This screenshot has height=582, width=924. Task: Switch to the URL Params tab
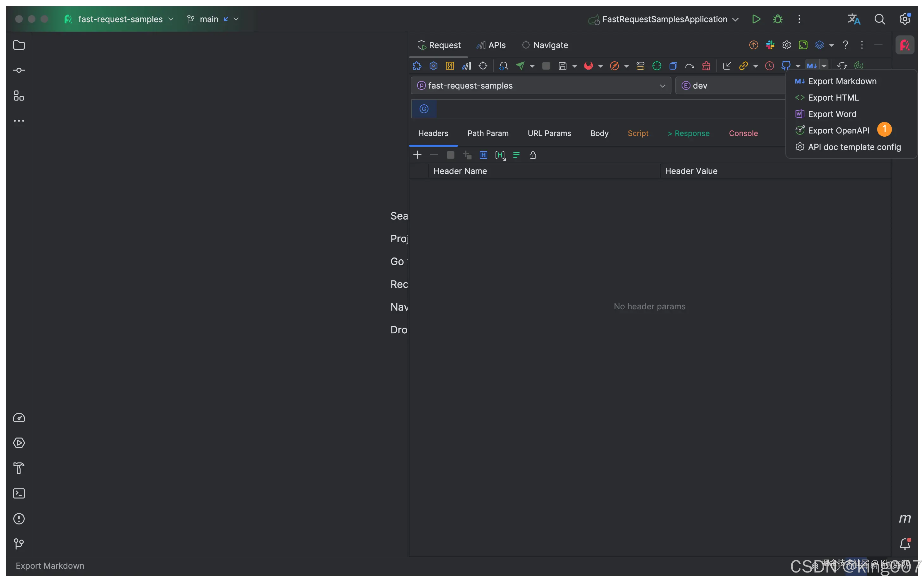click(549, 133)
